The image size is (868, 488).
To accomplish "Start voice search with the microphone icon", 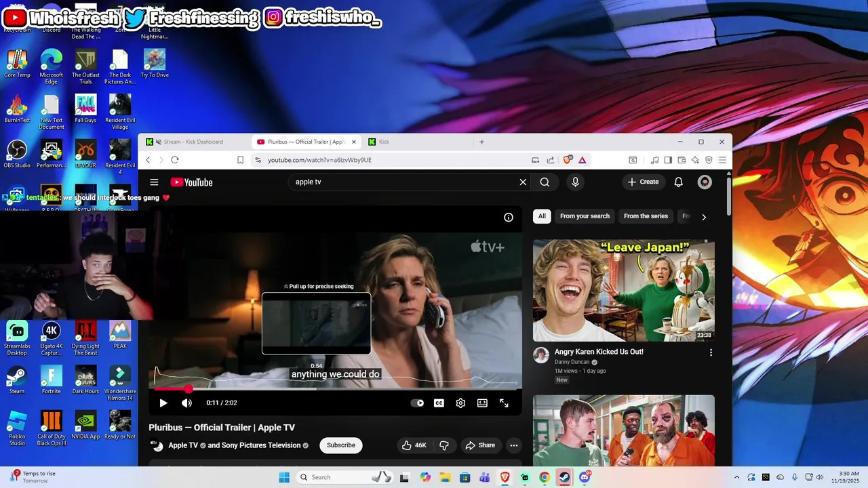I will [x=575, y=182].
